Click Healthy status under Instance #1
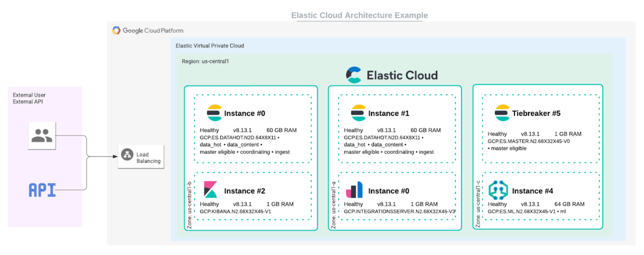This screenshot has height=255, width=644. pos(353,130)
